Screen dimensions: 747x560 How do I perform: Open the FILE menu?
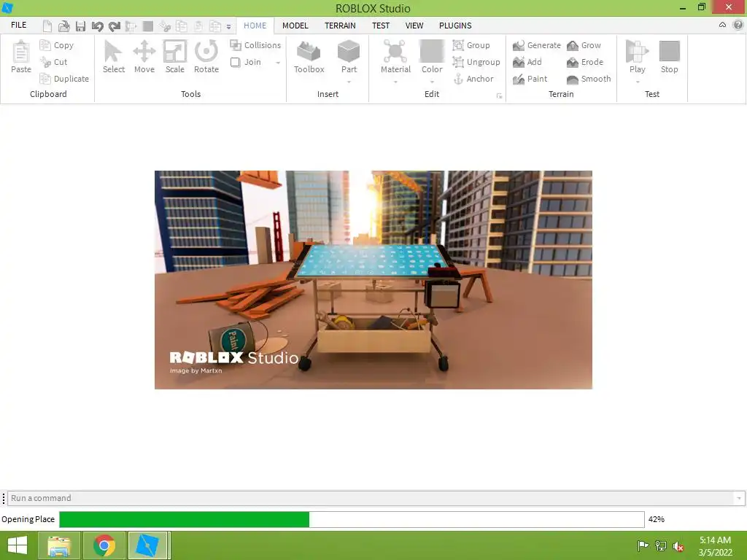(x=18, y=26)
